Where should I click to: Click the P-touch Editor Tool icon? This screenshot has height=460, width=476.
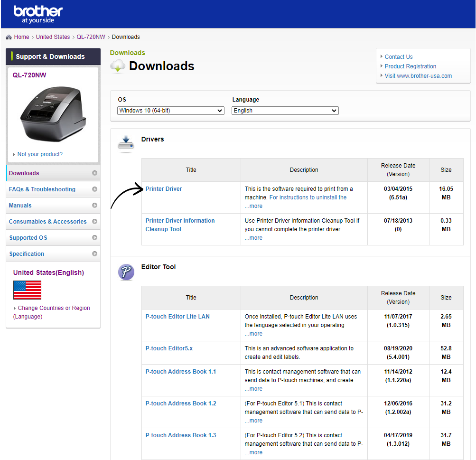pos(126,272)
